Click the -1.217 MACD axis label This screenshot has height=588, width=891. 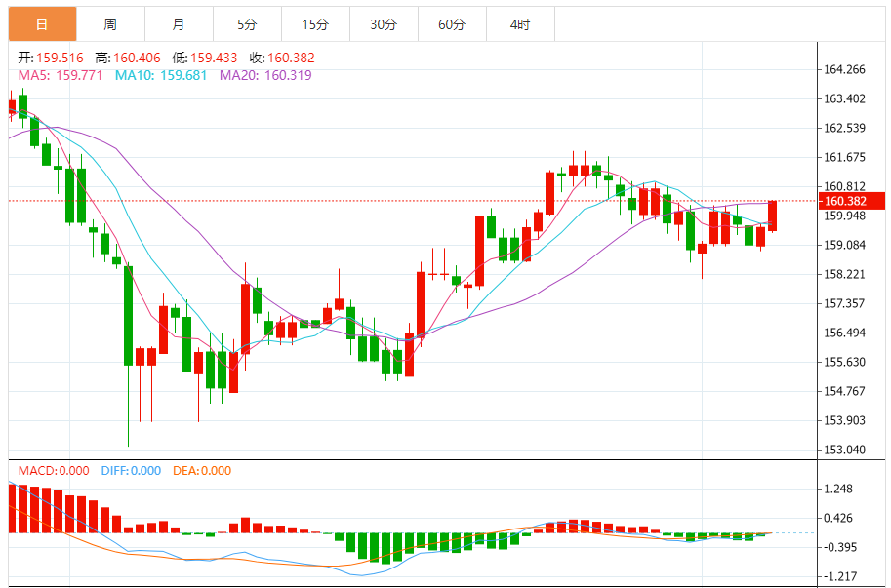tap(838, 576)
